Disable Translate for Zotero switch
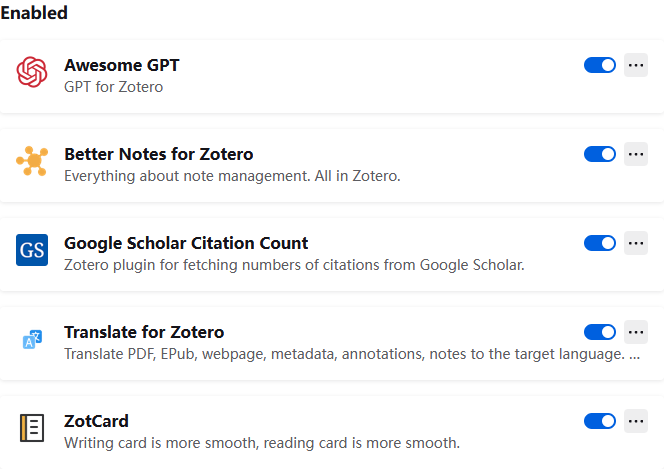Viewport: 664px width, 469px height. [600, 332]
